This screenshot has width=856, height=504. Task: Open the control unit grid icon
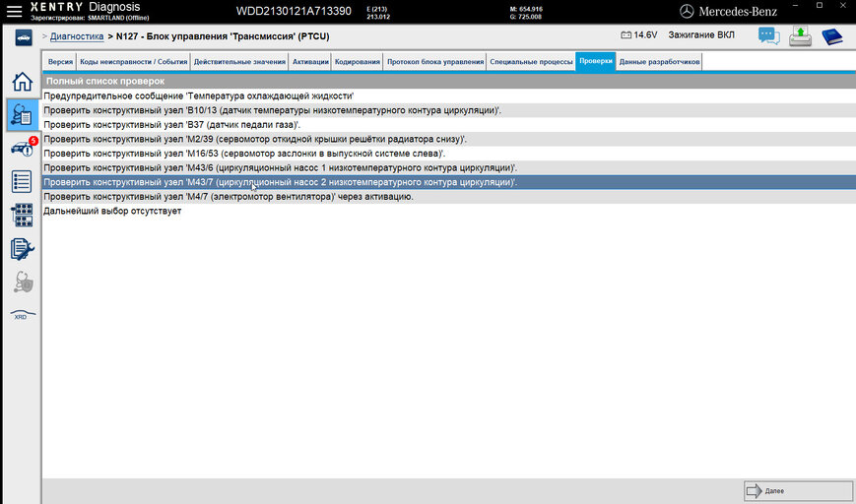(23, 215)
